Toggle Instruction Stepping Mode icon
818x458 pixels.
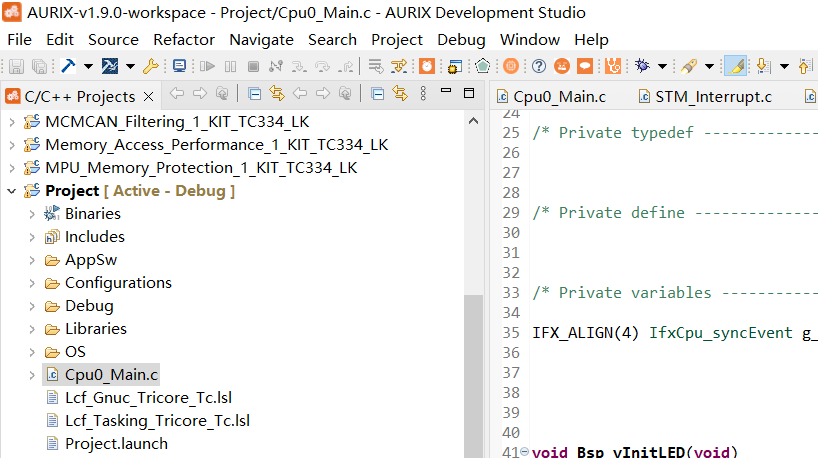(399, 66)
